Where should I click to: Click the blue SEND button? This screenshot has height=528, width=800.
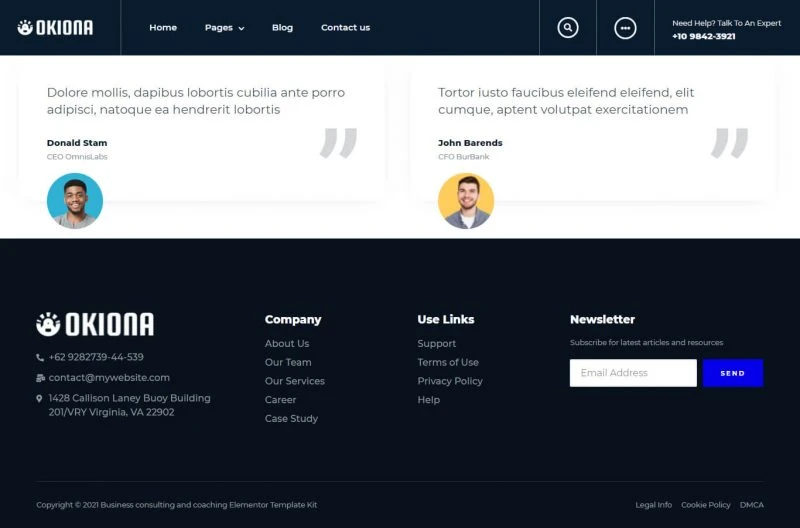click(733, 373)
